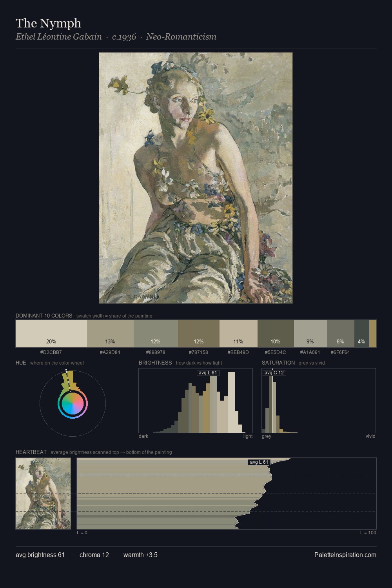392x588 pixels.
Task: Click the avg C 12 label in Saturation
Action: click(x=274, y=373)
